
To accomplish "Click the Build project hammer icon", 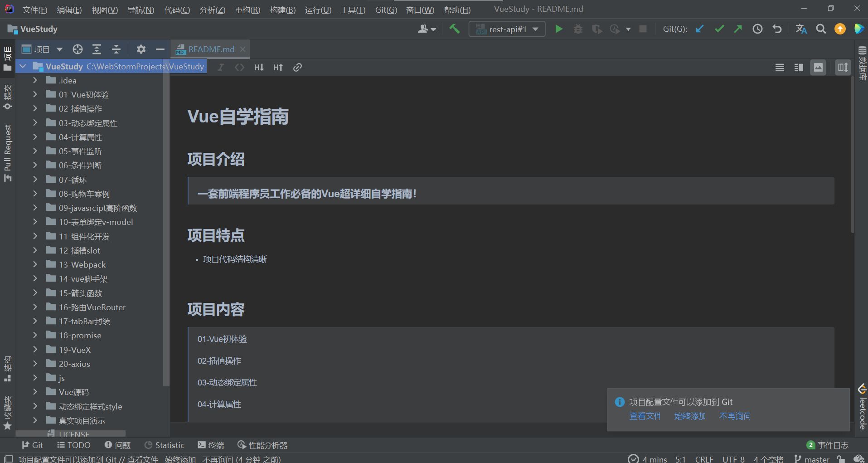I will [x=454, y=29].
